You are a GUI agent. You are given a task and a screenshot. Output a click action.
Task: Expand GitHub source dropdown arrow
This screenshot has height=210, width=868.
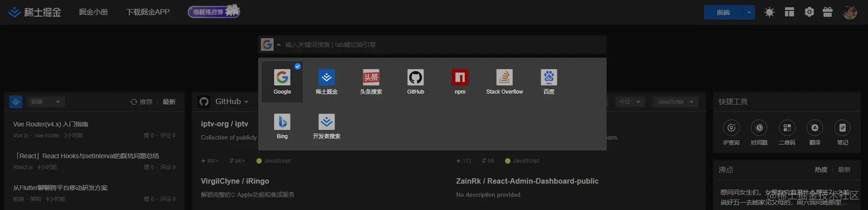point(246,102)
